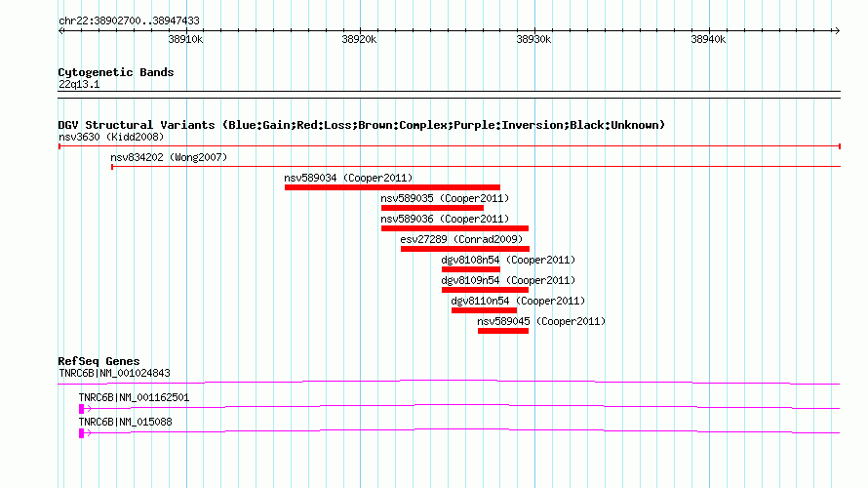
Task: Select the nsv589035 red loss bar
Action: point(432,208)
